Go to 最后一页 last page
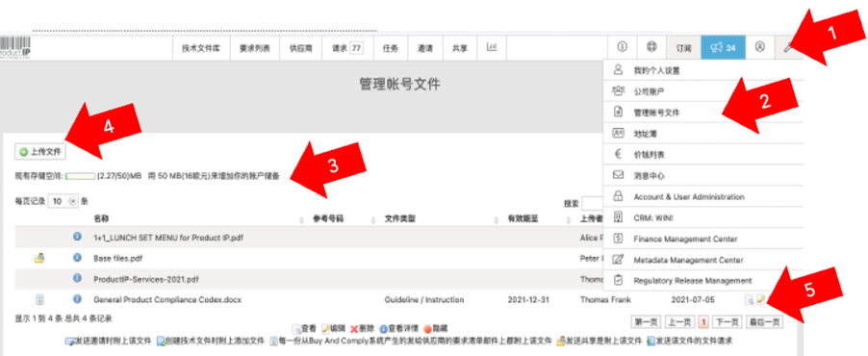 tap(764, 321)
